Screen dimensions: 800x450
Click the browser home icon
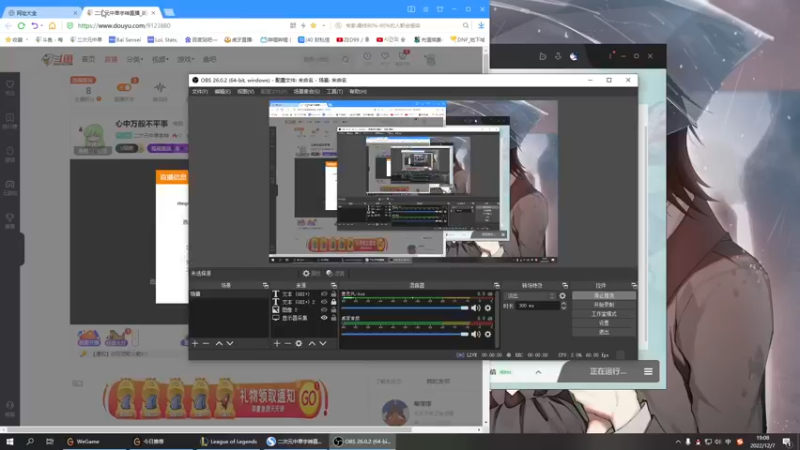tap(52, 26)
